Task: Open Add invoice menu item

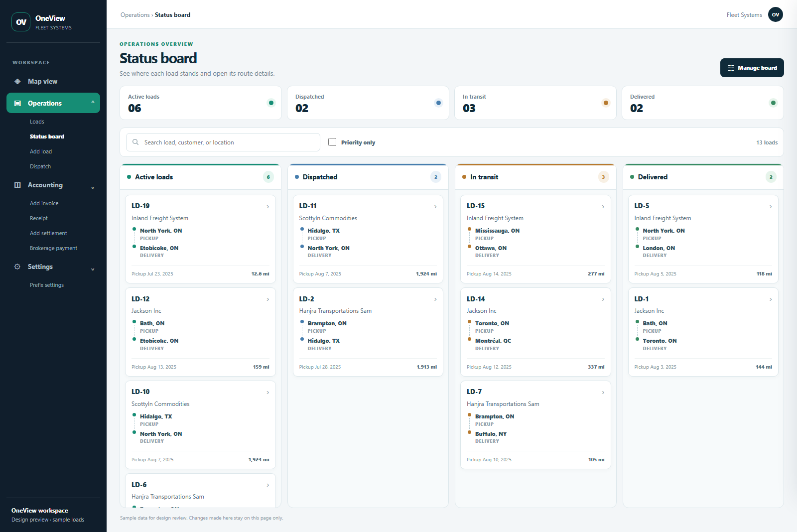Action: [x=44, y=203]
